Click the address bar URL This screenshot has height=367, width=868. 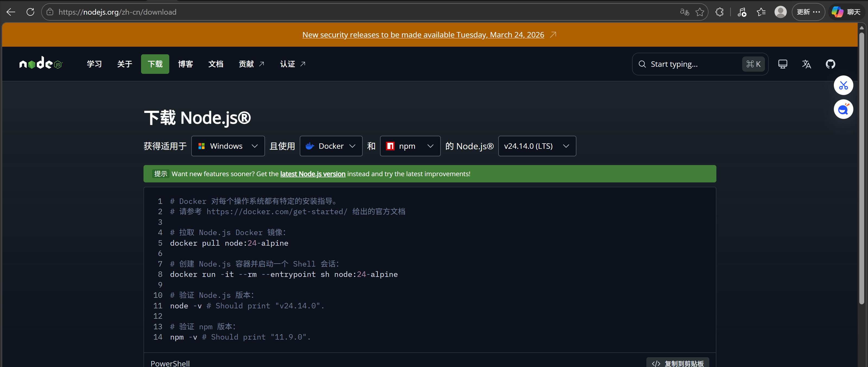tap(117, 12)
